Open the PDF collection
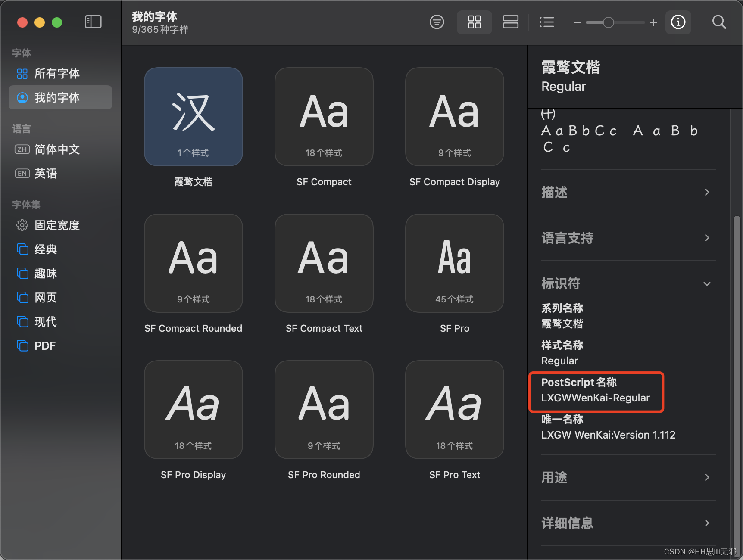Image resolution: width=743 pixels, height=560 pixels. [60, 346]
